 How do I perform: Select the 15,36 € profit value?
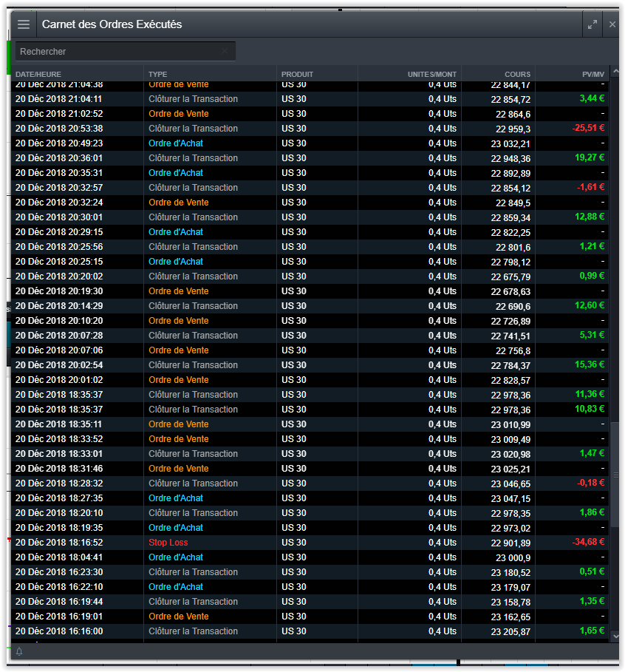pos(590,364)
